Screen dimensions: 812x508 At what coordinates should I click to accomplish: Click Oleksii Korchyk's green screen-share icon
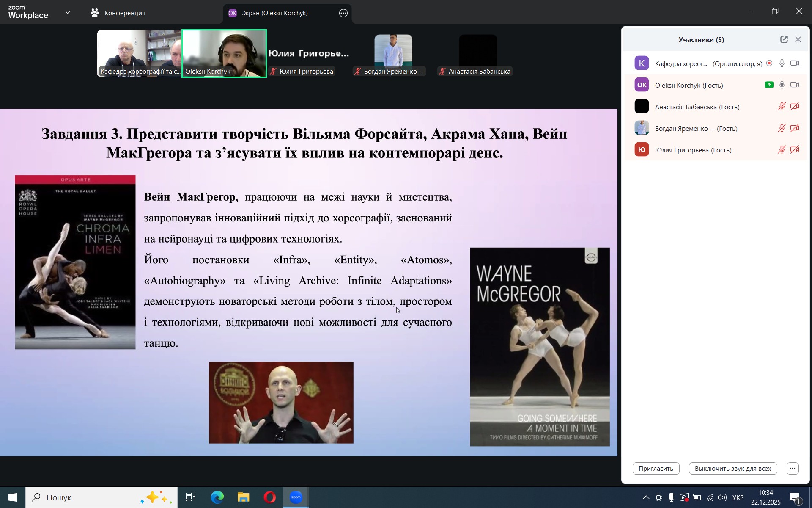click(x=769, y=85)
